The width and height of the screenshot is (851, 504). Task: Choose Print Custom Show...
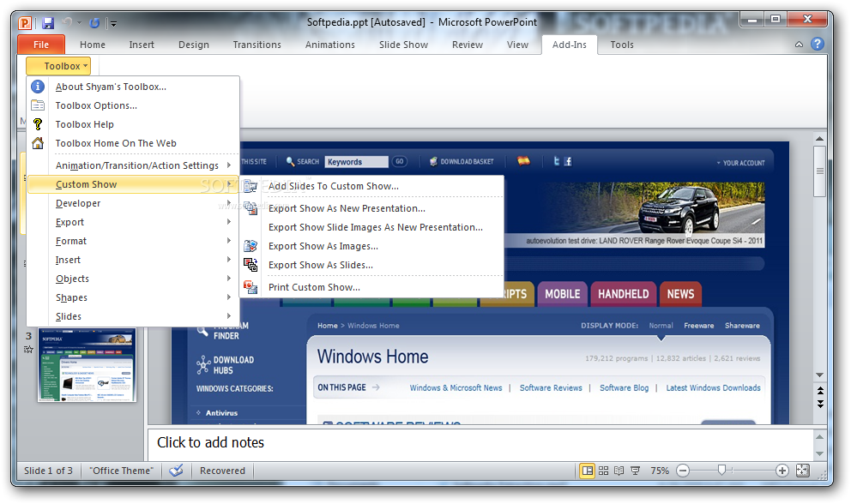(x=372, y=287)
